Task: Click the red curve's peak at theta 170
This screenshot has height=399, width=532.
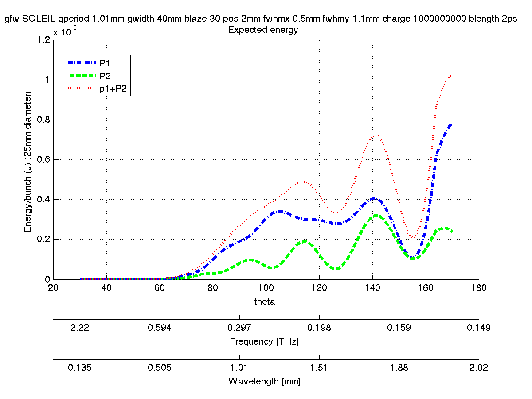Action: point(451,76)
